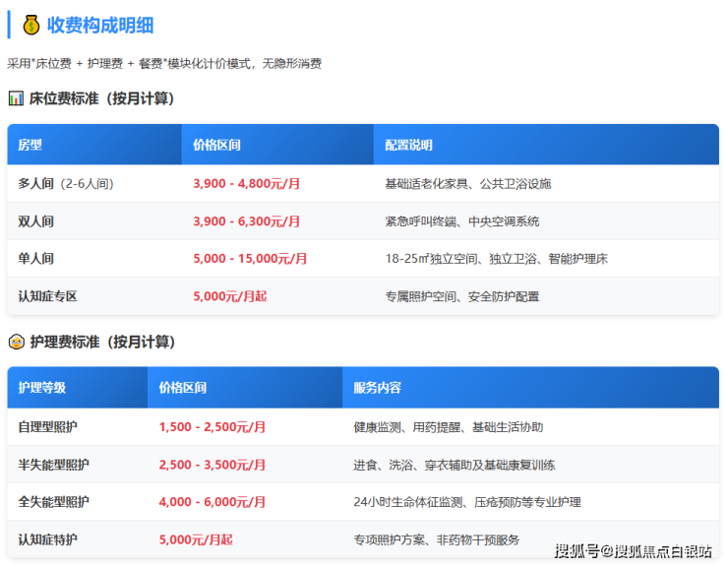Select the 价格区间 header in bed fee table
The width and height of the screenshot is (728, 567).
216,145
